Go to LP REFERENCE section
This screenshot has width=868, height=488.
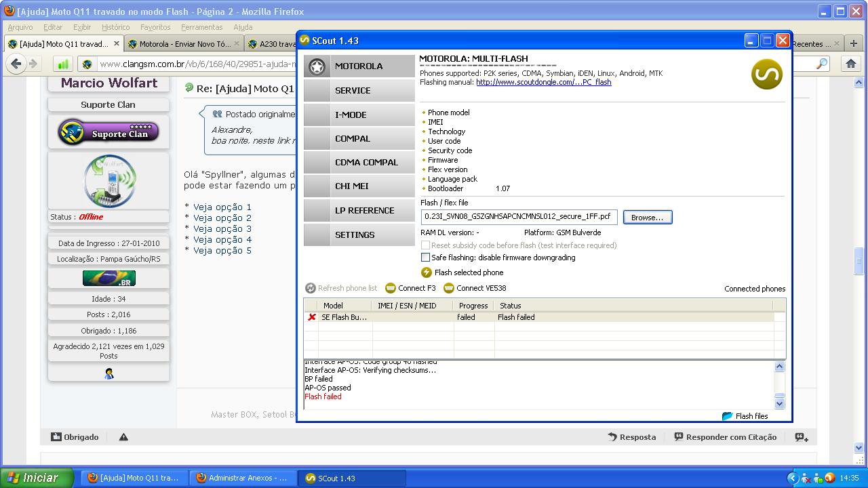(x=359, y=210)
